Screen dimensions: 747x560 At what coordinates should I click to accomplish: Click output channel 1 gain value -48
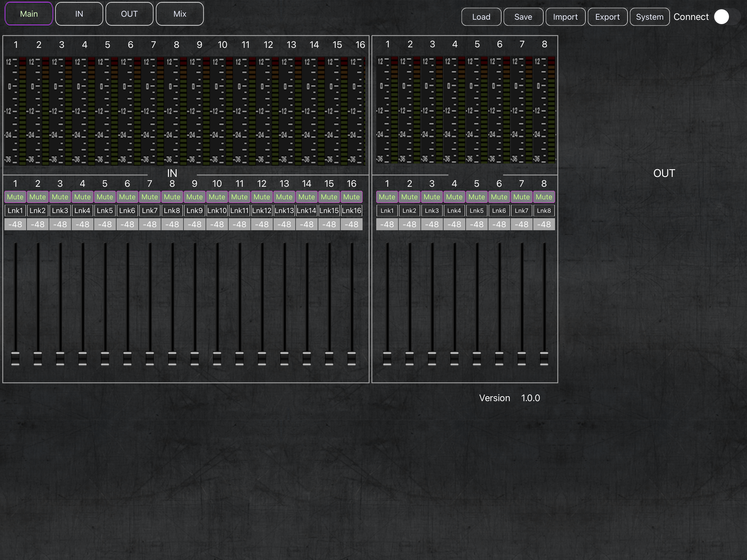(x=387, y=224)
